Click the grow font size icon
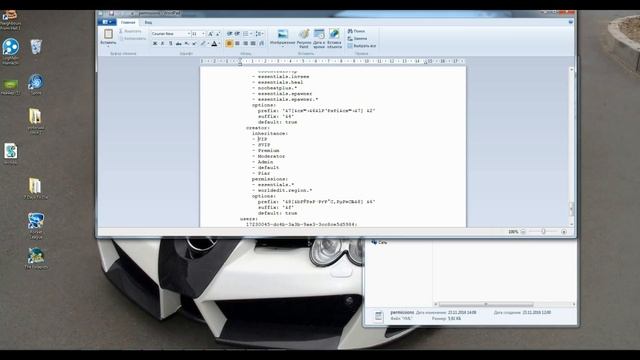 click(x=211, y=34)
